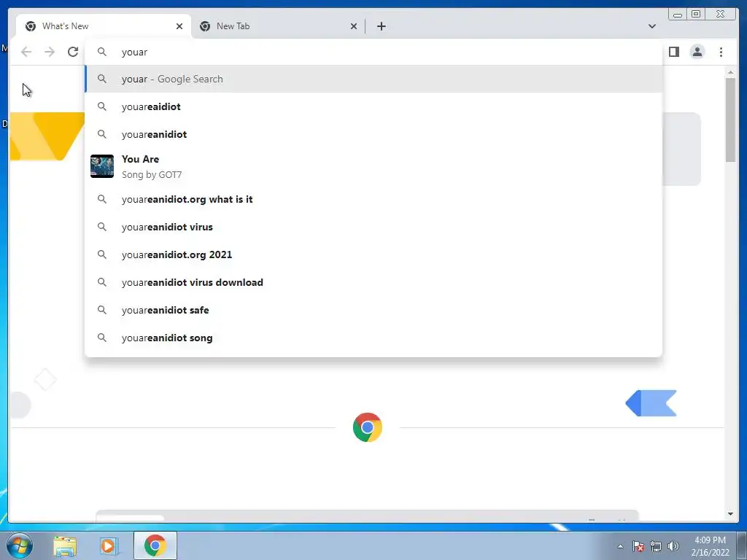
Task: Open the side panel icon
Action: (x=673, y=52)
